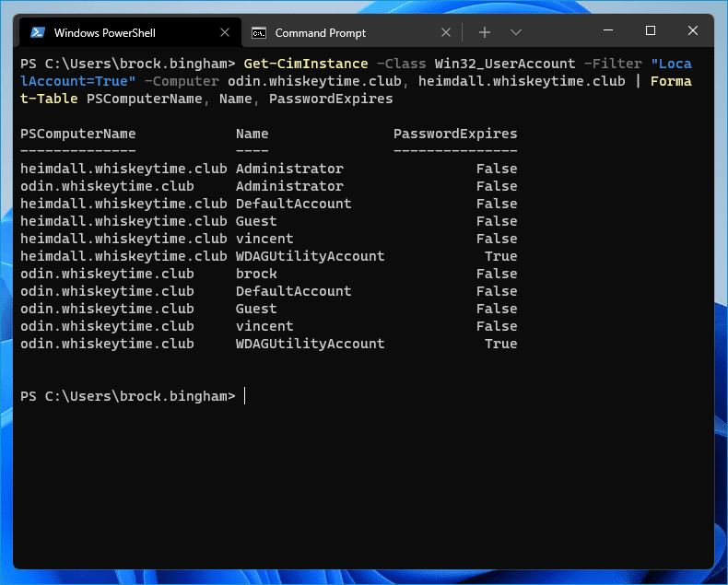Click the Command Prompt tab icon

(x=259, y=33)
